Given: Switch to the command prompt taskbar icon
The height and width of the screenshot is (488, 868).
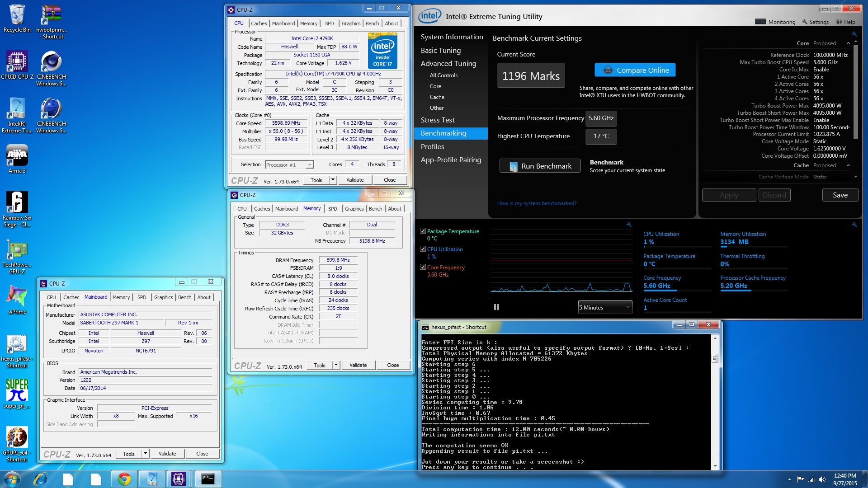Looking at the screenshot, I should (x=208, y=479).
